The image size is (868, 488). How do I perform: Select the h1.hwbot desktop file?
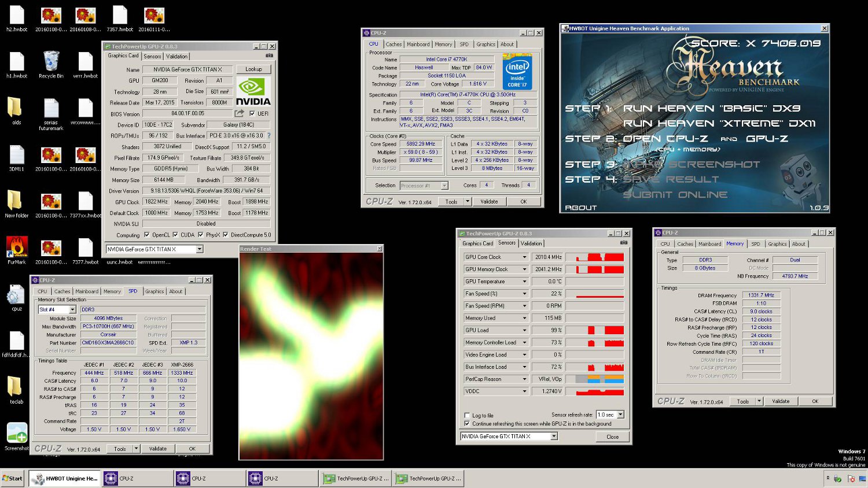(17, 65)
